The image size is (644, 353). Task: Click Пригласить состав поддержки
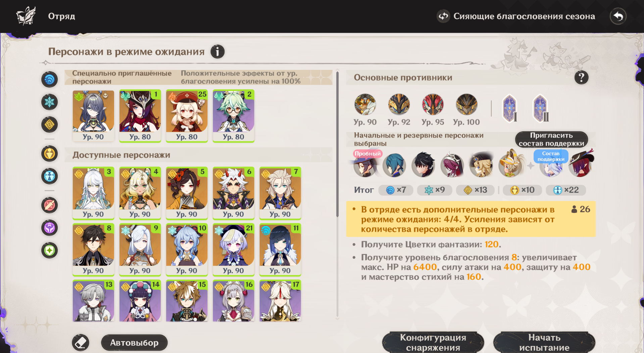point(551,139)
